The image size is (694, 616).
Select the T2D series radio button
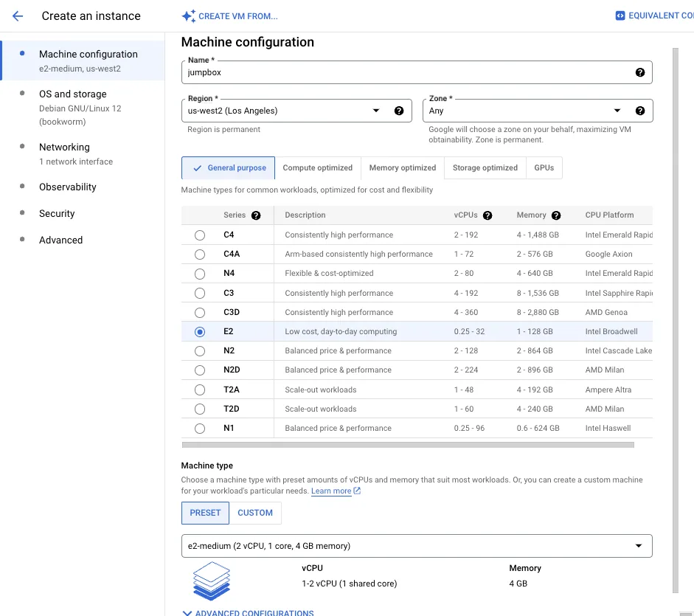coord(200,409)
